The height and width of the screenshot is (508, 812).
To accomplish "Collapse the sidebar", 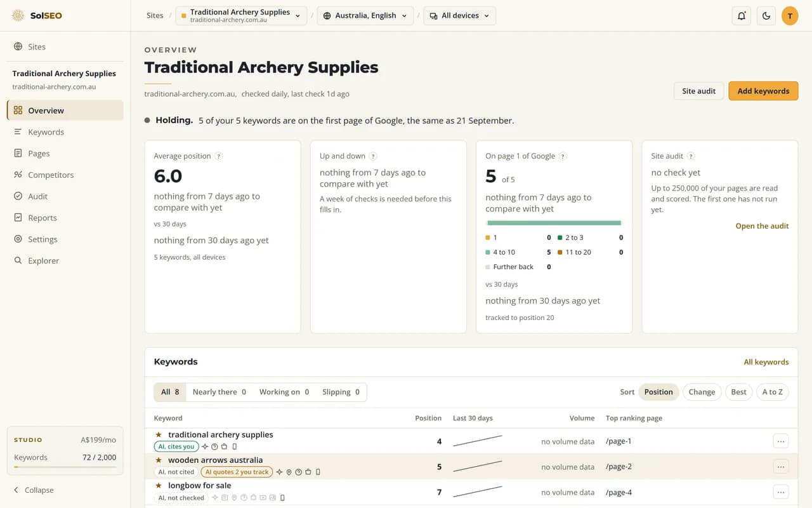I will 34,490.
